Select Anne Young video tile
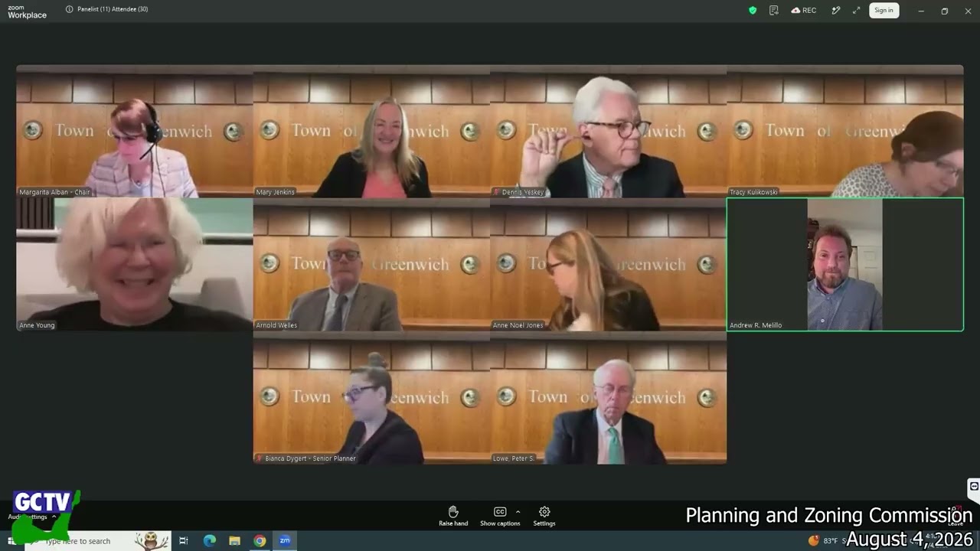Image resolution: width=980 pixels, height=551 pixels. [x=135, y=264]
